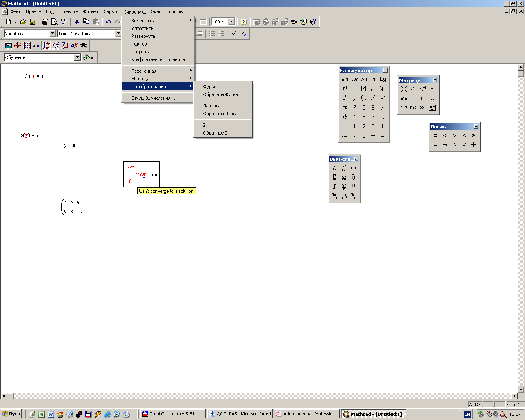Viewport: 525px width, 420px height.
Task: Undo the last action
Action: 108,22
